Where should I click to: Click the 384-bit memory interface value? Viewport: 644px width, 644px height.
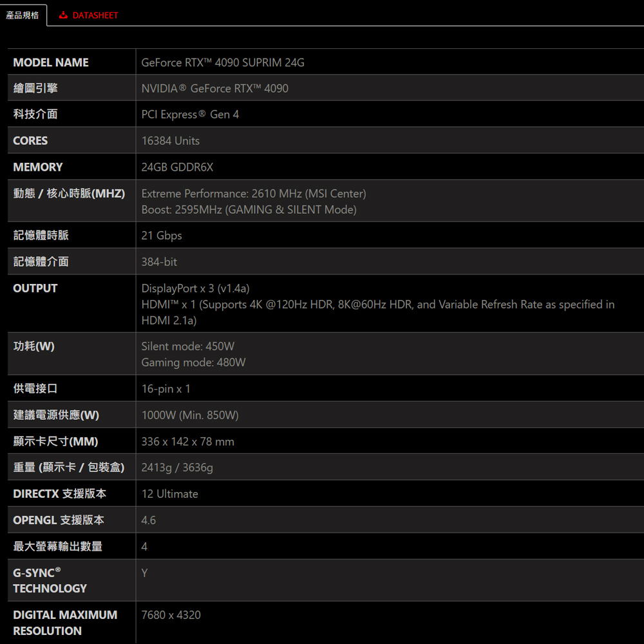(159, 262)
